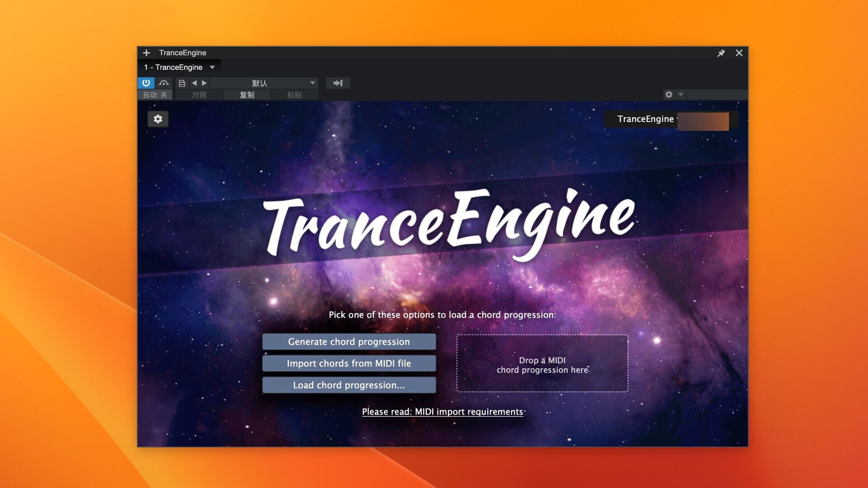
Task: Toggle the plugin power button
Action: [x=146, y=83]
